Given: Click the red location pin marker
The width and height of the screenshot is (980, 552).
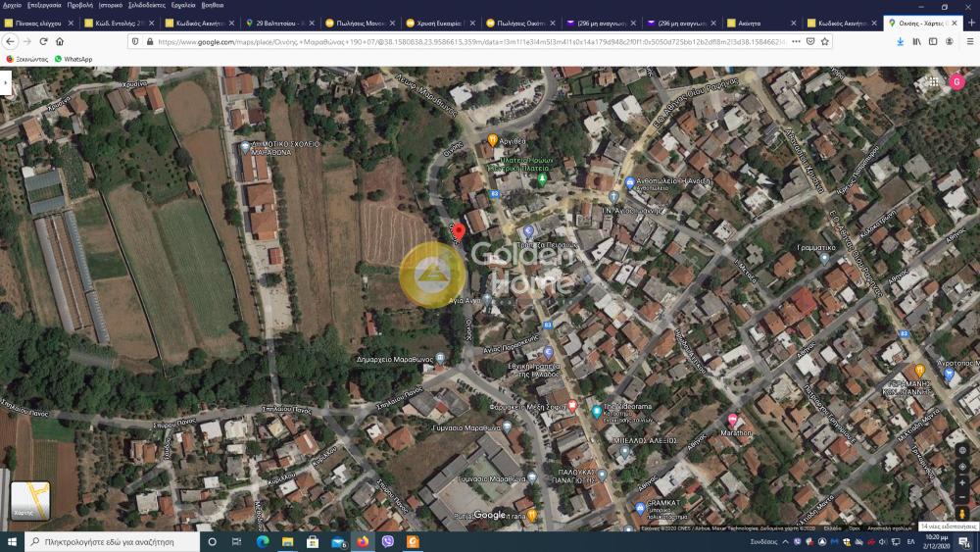Looking at the screenshot, I should [459, 230].
